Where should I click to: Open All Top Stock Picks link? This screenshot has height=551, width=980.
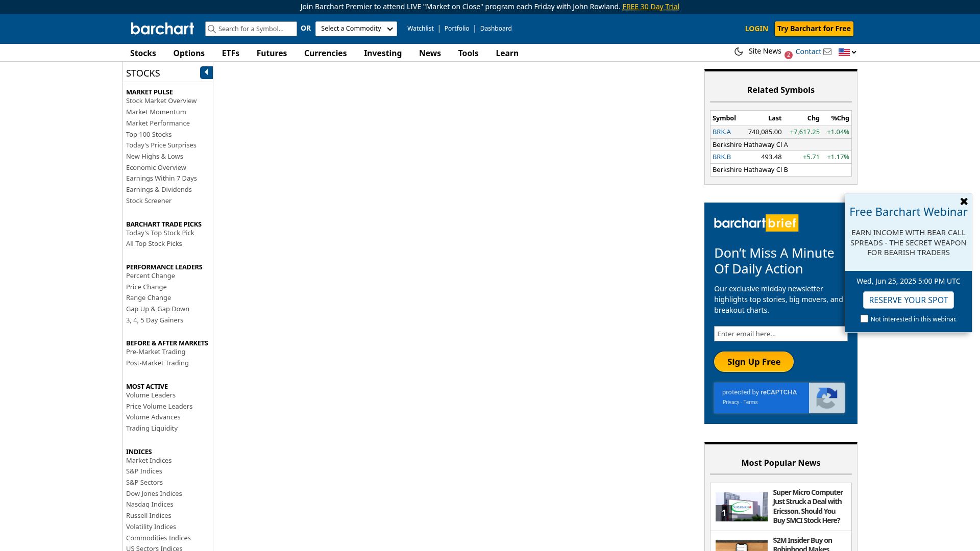(154, 243)
